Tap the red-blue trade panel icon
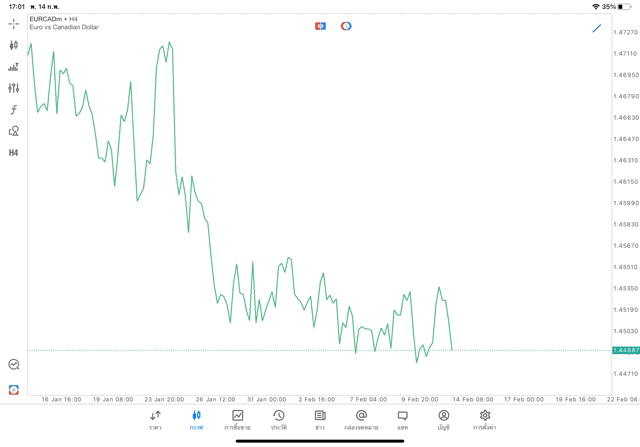 320,26
